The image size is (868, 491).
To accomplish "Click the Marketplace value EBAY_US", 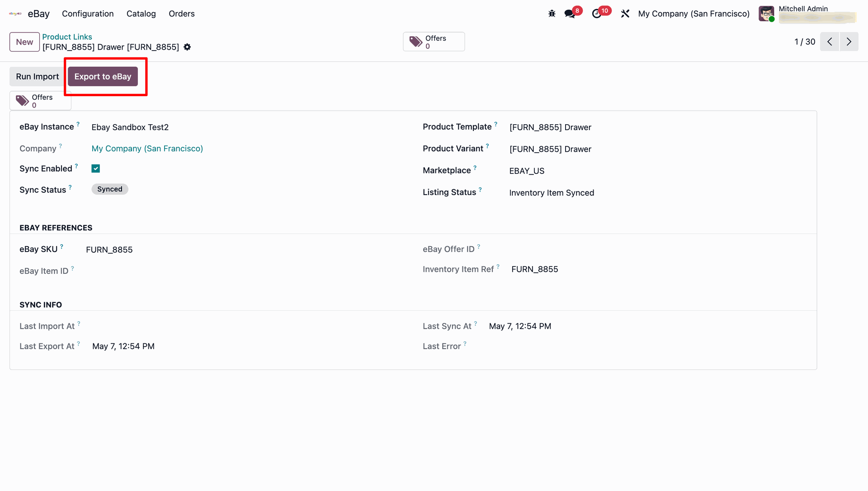I will click(527, 171).
